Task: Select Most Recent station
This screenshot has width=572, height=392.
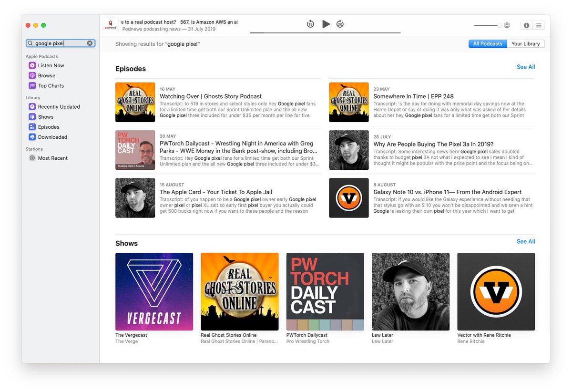Action: [x=52, y=158]
